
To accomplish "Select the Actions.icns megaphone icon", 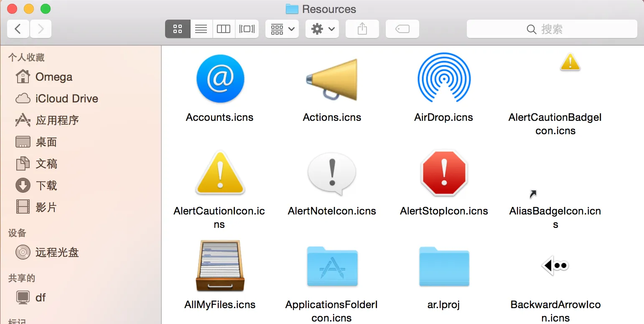I will point(332,79).
